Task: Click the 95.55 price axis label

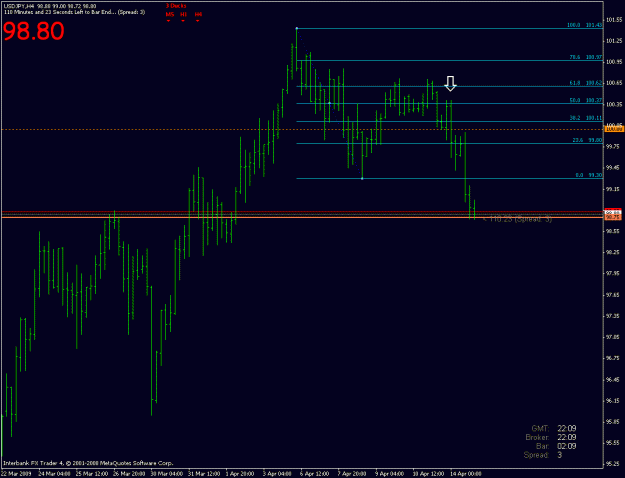Action: pyautogui.click(x=614, y=443)
